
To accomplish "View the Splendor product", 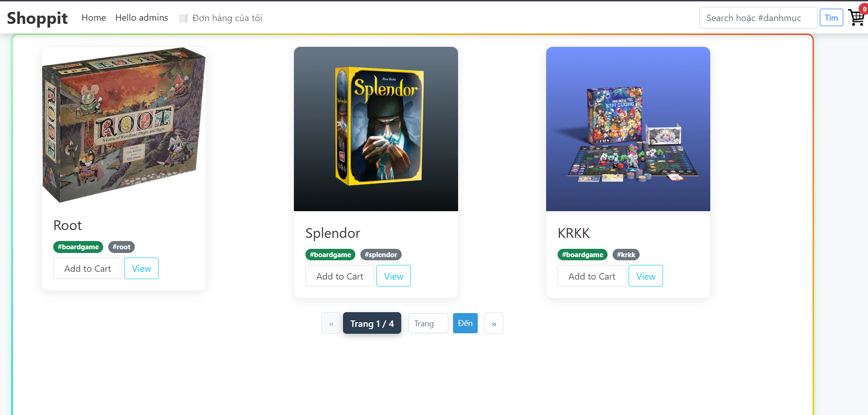I will coord(393,276).
